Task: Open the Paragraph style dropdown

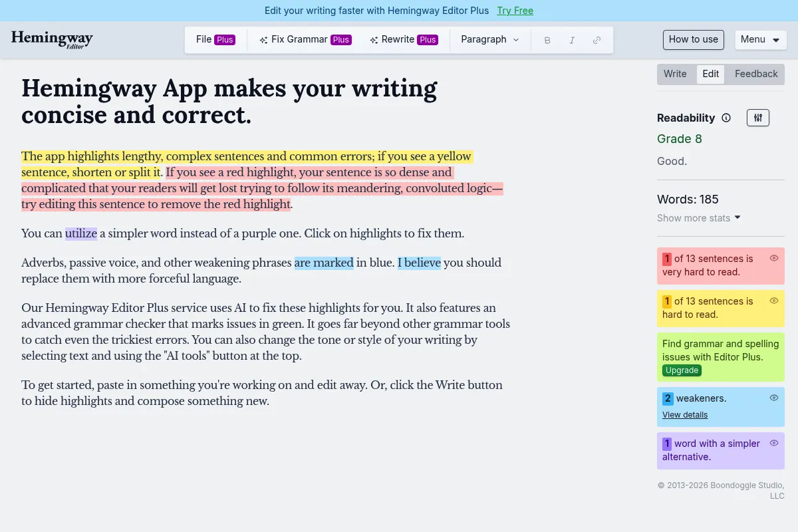Action: (x=490, y=40)
